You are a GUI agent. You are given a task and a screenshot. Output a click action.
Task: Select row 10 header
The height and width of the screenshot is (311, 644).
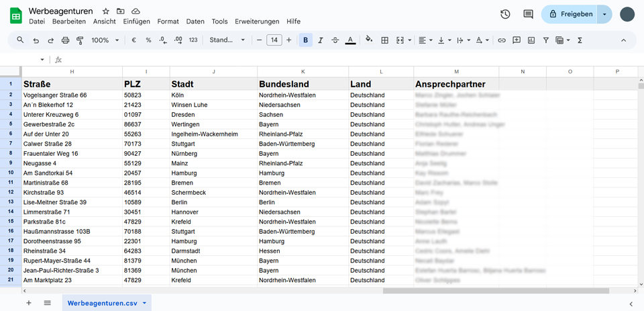[x=11, y=173]
